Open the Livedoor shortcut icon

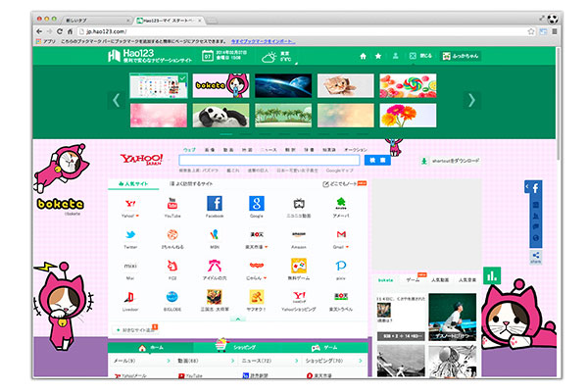pos(130,297)
